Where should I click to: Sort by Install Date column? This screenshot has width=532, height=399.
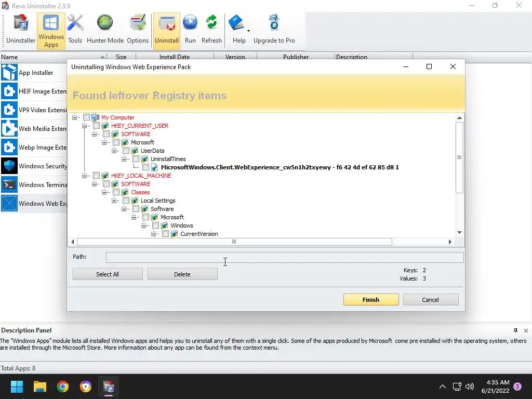[175, 57]
